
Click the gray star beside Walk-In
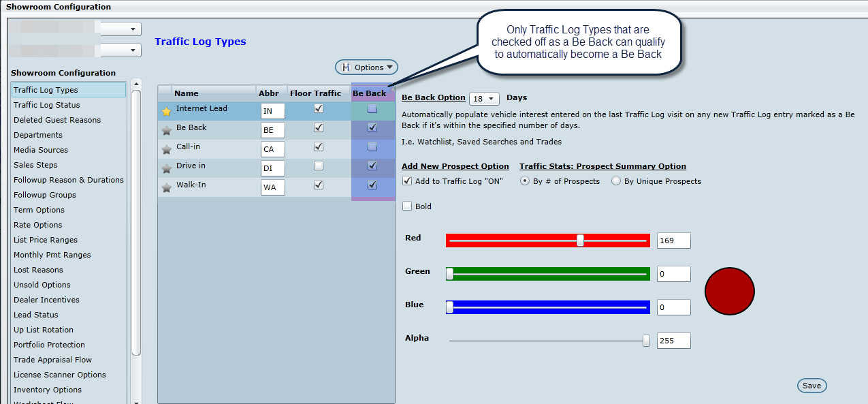coord(166,188)
